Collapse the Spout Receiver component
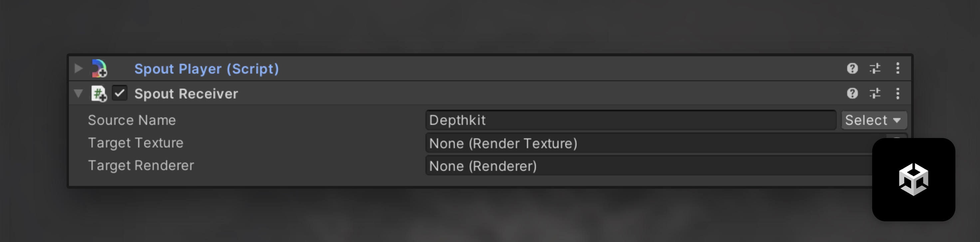This screenshot has height=242, width=980. pos(78,94)
